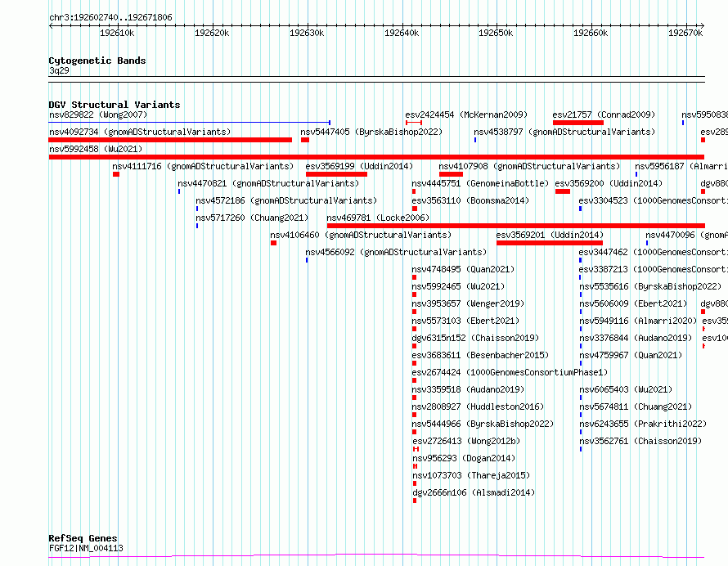Click the RefSeq Genes track title
The width and height of the screenshot is (728, 566).
[x=83, y=538]
